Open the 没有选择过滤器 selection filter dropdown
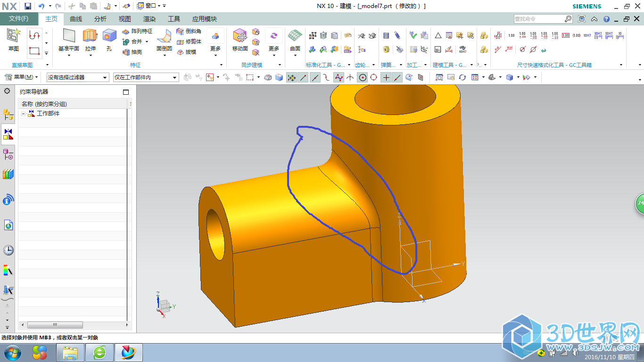Screen dimensions: 644x362 (77, 77)
